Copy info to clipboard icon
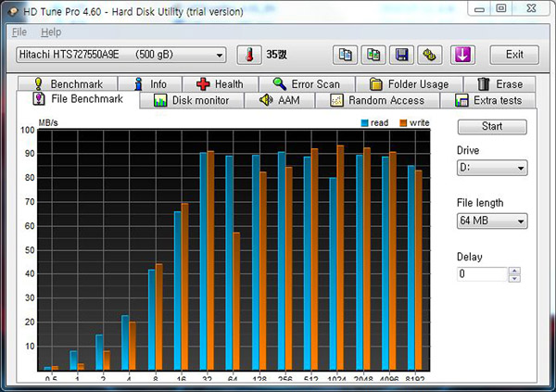556x392 pixels. [345, 55]
